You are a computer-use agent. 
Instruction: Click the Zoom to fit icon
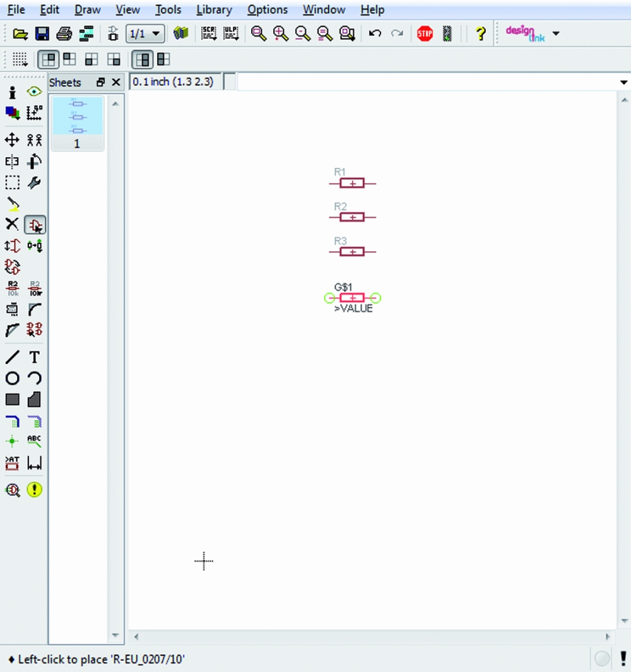tap(259, 34)
